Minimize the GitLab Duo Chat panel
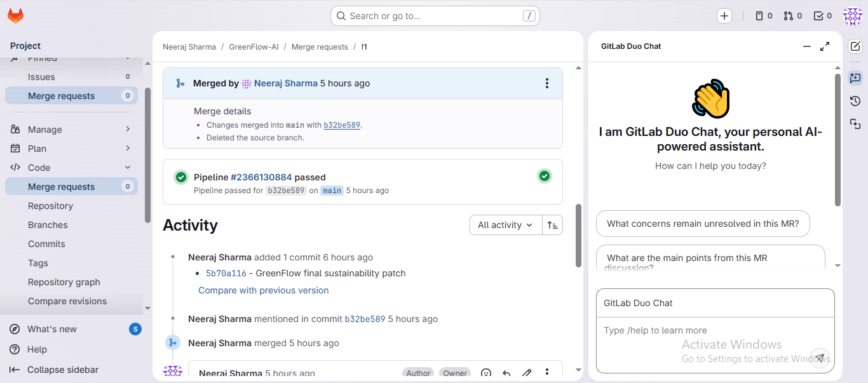 [807, 46]
